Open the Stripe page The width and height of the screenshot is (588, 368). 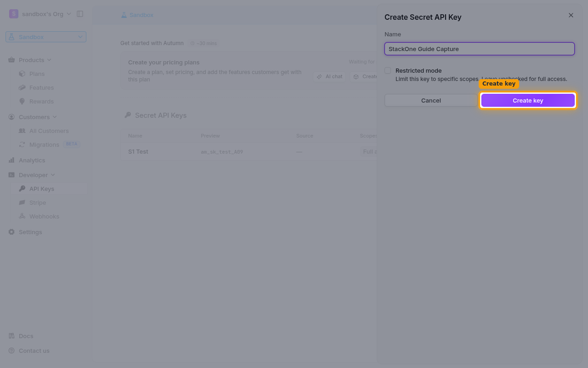pos(38,202)
